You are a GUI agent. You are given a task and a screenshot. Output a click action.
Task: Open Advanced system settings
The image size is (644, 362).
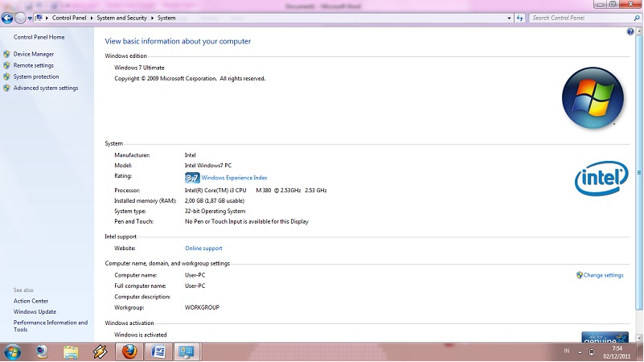[46, 88]
